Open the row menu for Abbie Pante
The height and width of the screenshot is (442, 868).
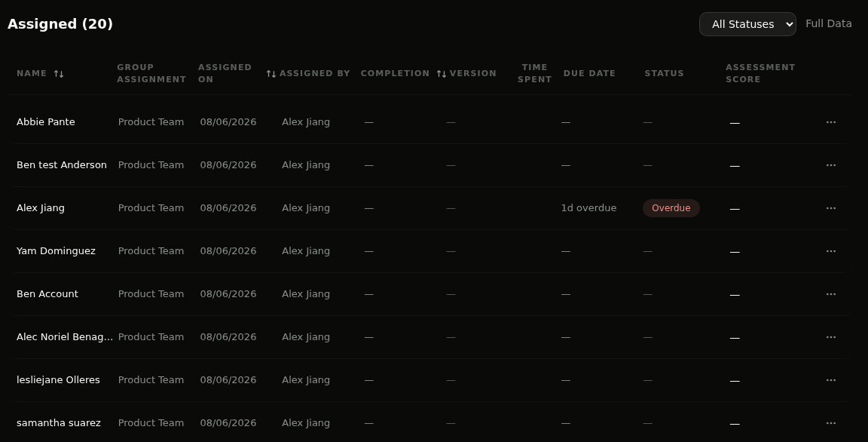tap(831, 122)
